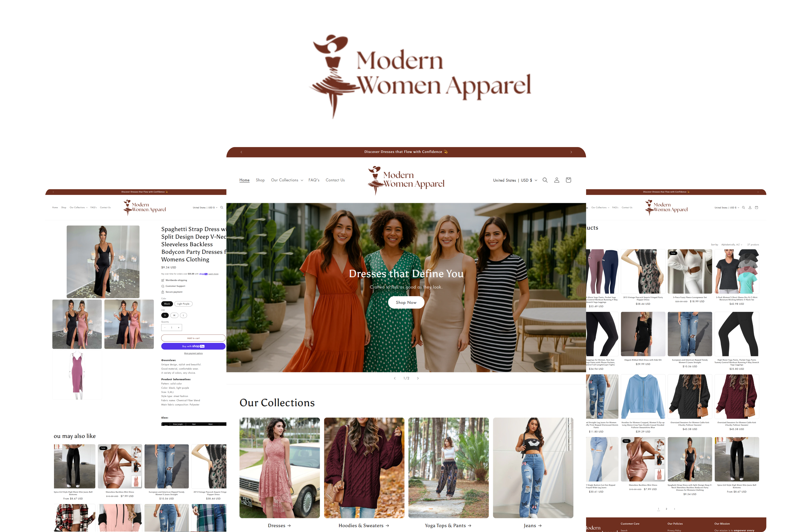Image resolution: width=811 pixels, height=532 pixels.
Task: Show next hero slide below the banner
Action: pyautogui.click(x=418, y=378)
